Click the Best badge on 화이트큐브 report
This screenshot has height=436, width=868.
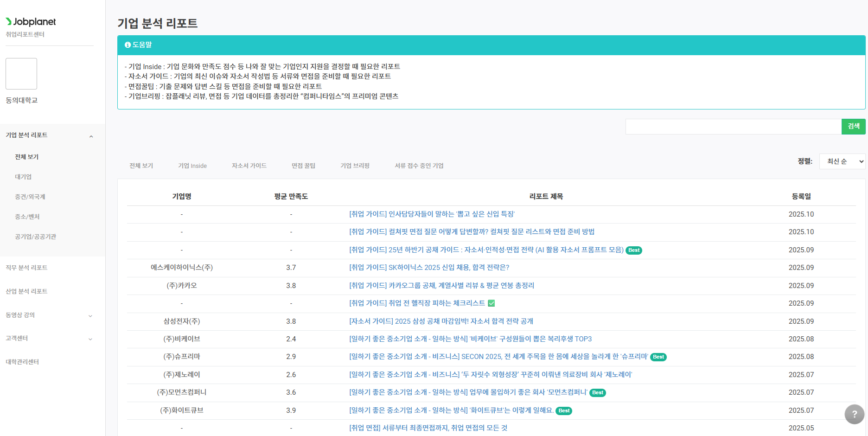click(x=564, y=411)
